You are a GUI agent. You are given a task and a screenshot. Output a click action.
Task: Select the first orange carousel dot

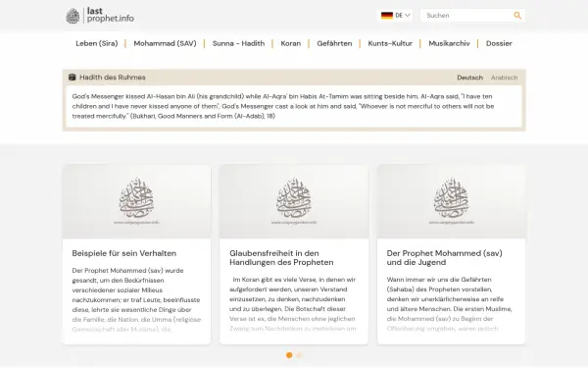(x=289, y=355)
